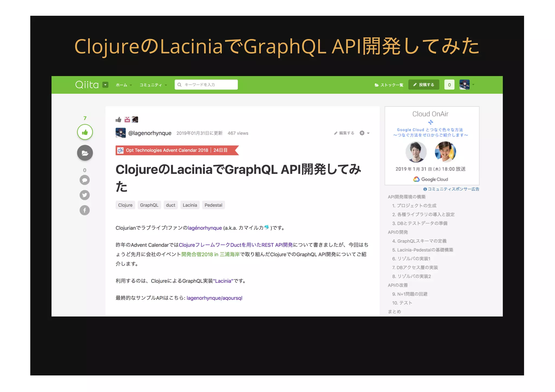Open the dropdown next to Qiita logo
This screenshot has width=555, height=392.
click(105, 85)
